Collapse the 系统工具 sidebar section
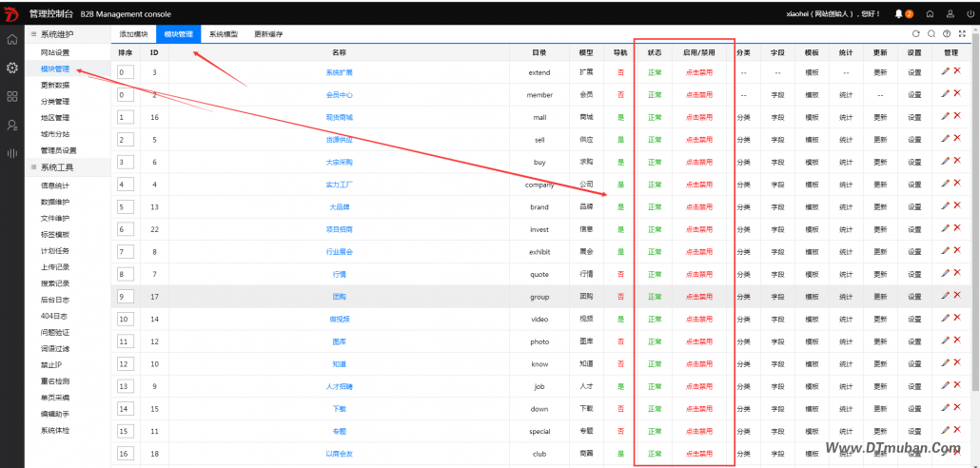Image resolution: width=980 pixels, height=468 pixels. pos(56,167)
